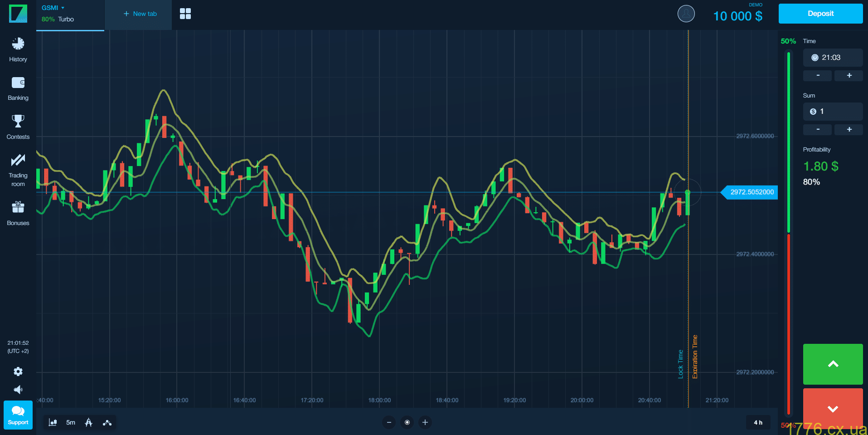
Task: Open the Bonuses gift icon
Action: [18, 213]
